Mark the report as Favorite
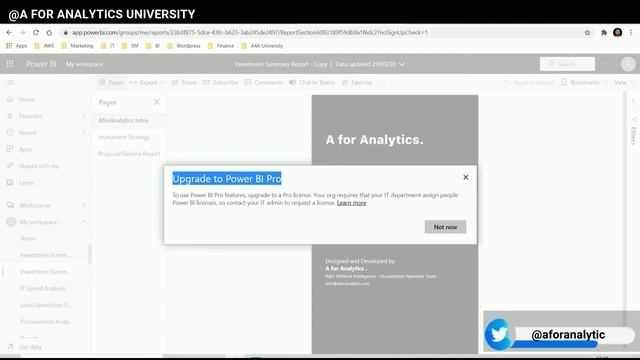The height and width of the screenshot is (360, 640). pyautogui.click(x=357, y=82)
